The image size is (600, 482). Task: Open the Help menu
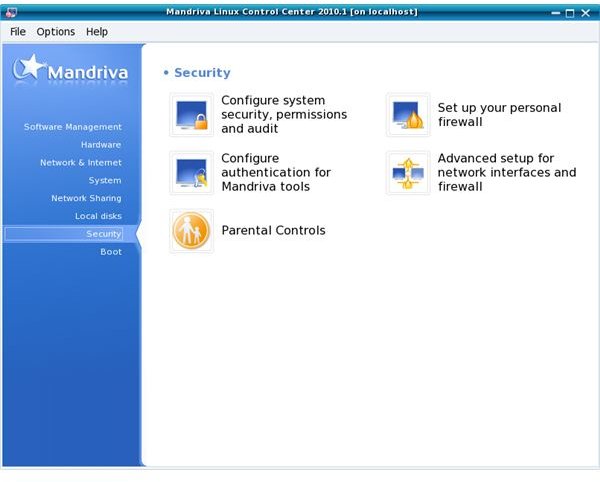point(97,31)
